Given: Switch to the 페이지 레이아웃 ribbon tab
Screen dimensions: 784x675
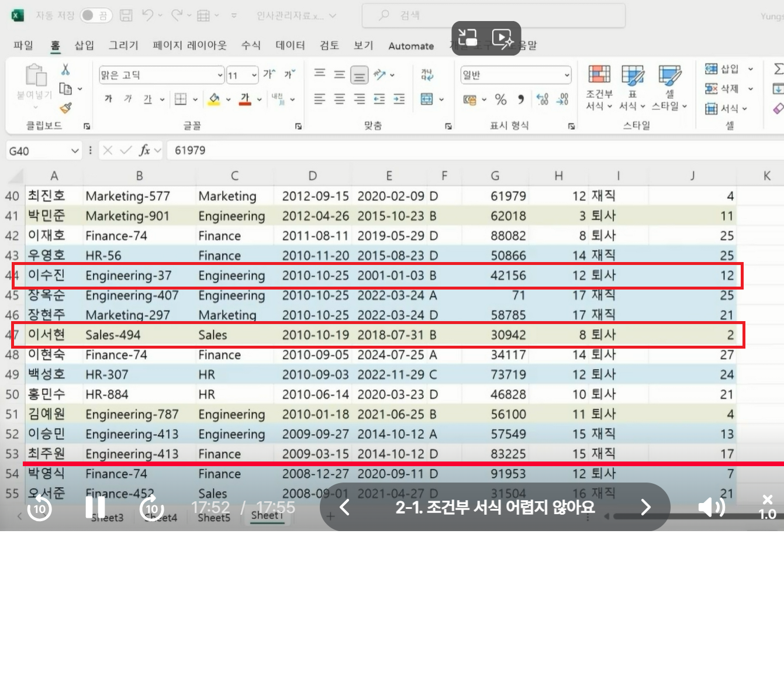Looking at the screenshot, I should 189,45.
